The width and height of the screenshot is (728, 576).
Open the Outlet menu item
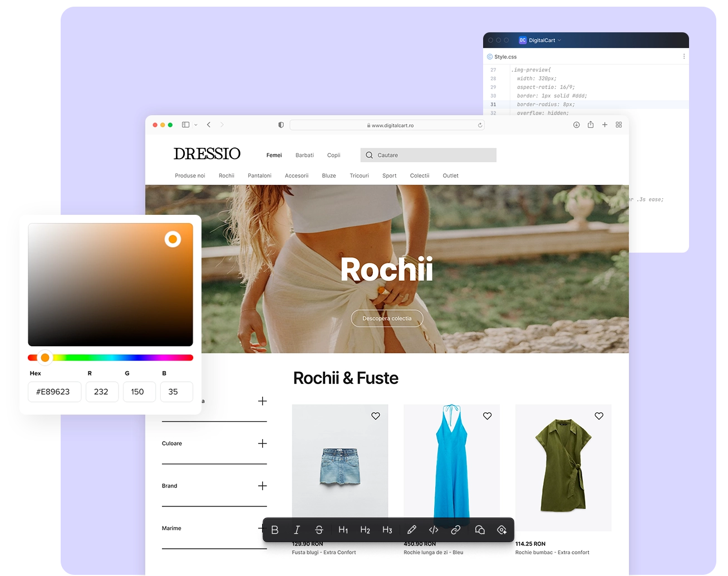450,175
